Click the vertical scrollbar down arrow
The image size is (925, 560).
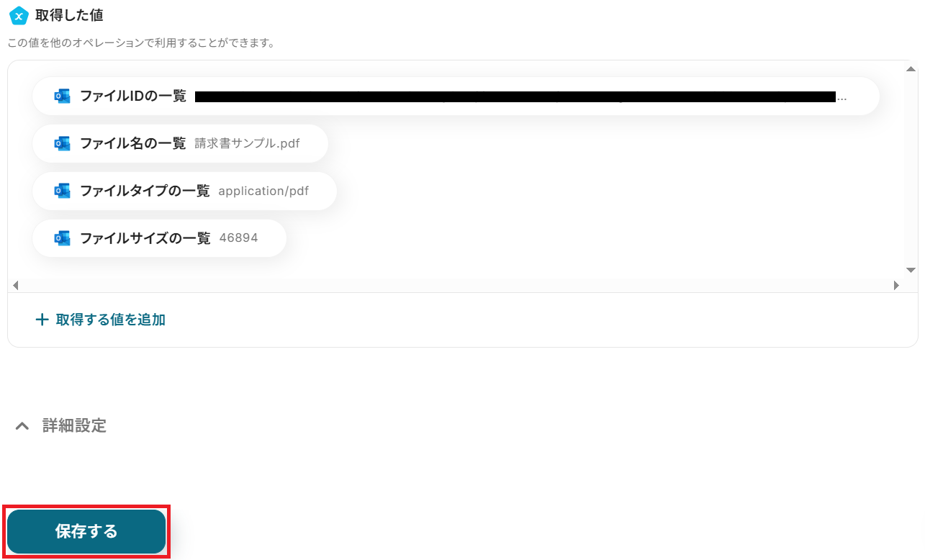point(911,270)
